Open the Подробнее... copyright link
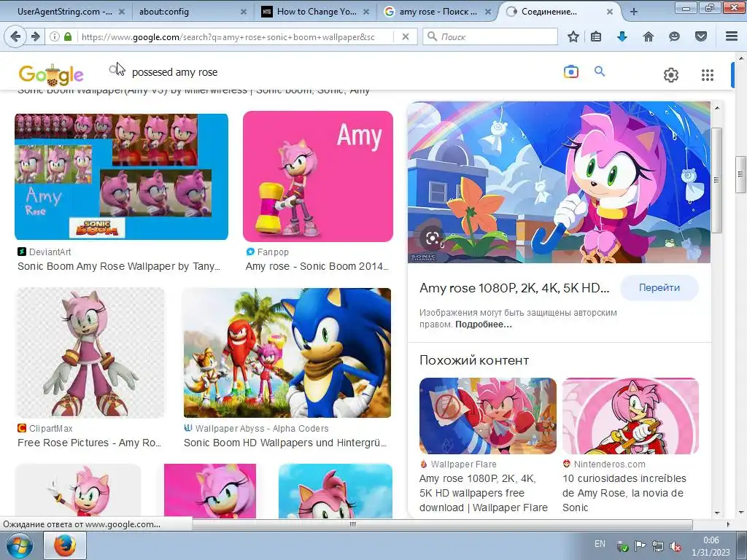This screenshot has height=560, width=747. pos(484,324)
